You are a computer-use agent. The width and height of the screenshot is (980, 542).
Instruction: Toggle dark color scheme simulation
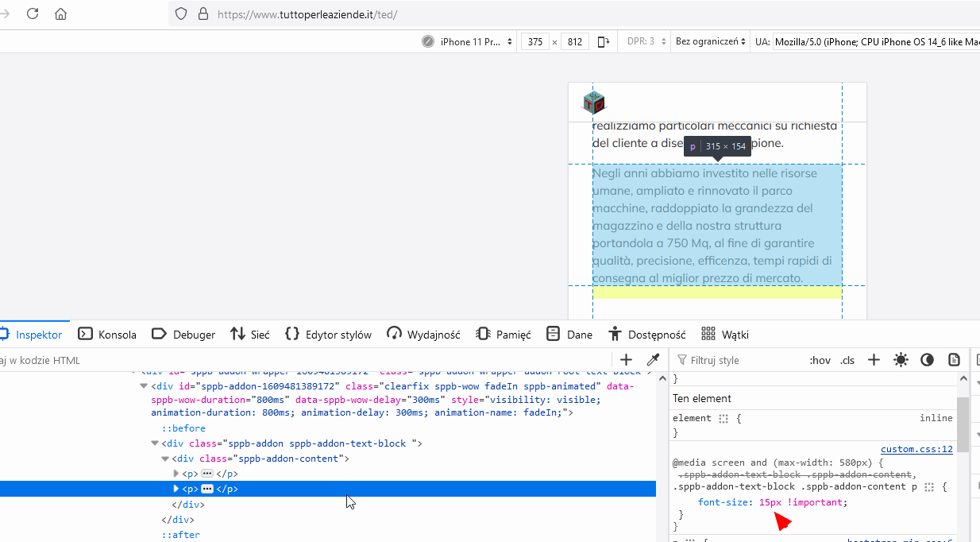(927, 360)
